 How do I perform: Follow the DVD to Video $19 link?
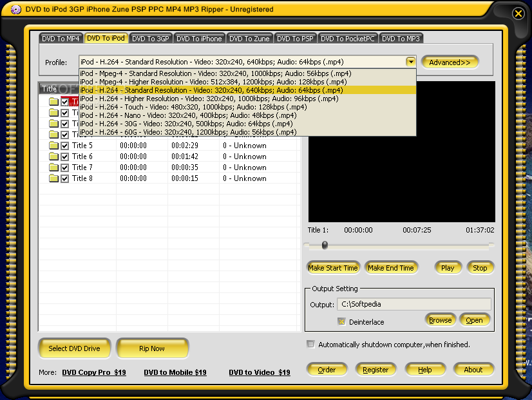coord(260,372)
